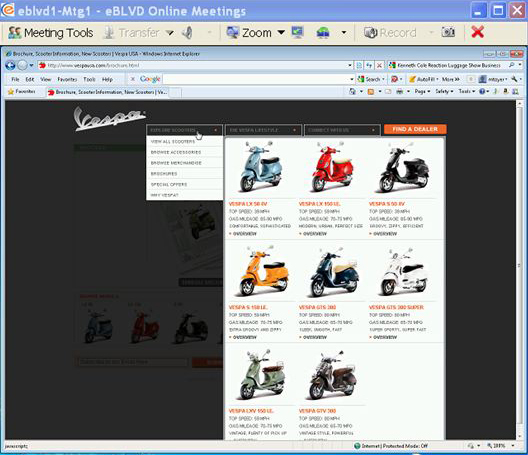The width and height of the screenshot is (528, 455).
Task: Open the File menu
Action: pos(15,79)
